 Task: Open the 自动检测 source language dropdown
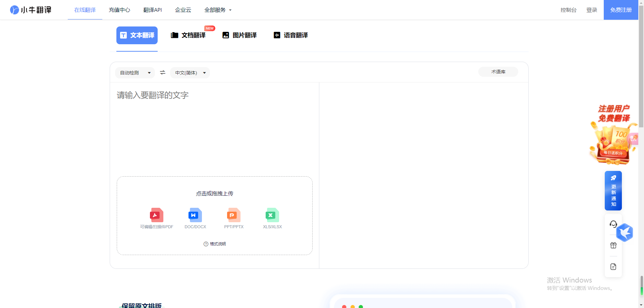pos(135,73)
